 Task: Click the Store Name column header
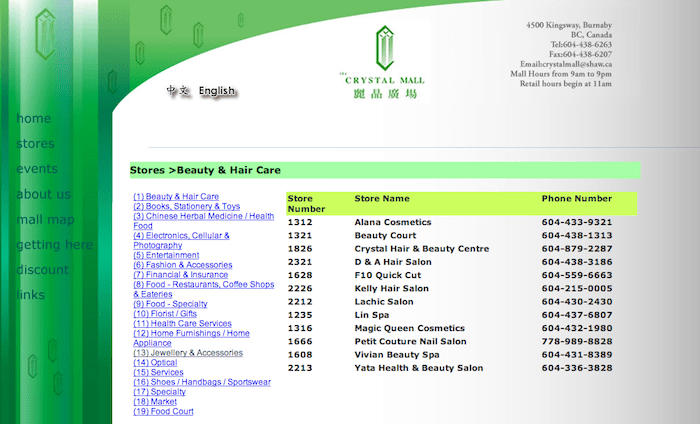click(382, 199)
